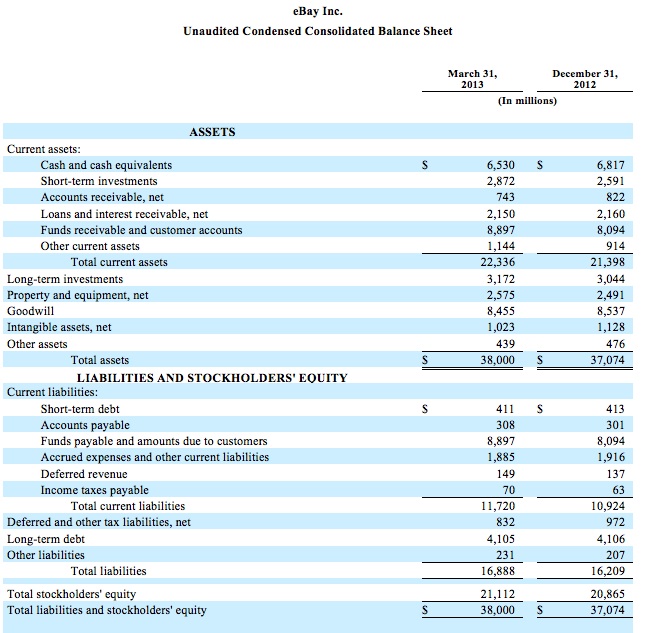Click long-term debt value 4,106
The height and width of the screenshot is (633, 645).
[611, 539]
